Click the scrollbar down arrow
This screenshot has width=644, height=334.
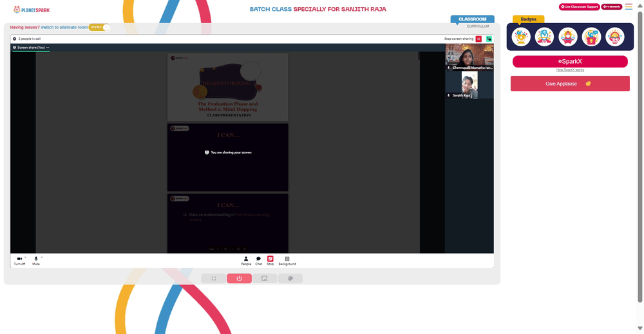point(640,328)
